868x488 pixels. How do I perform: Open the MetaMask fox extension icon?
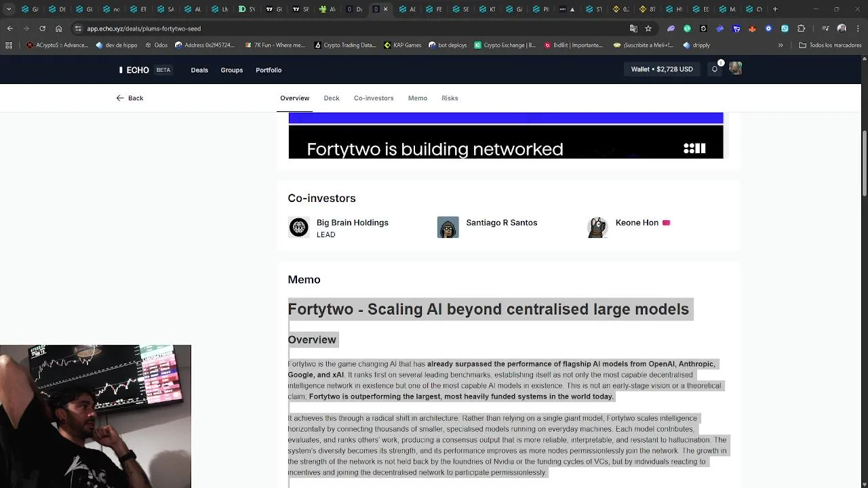point(752,28)
